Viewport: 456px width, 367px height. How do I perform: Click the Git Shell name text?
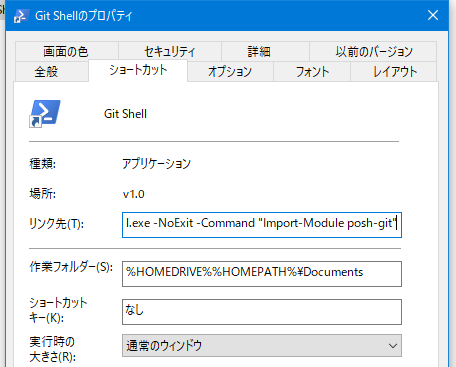point(125,114)
